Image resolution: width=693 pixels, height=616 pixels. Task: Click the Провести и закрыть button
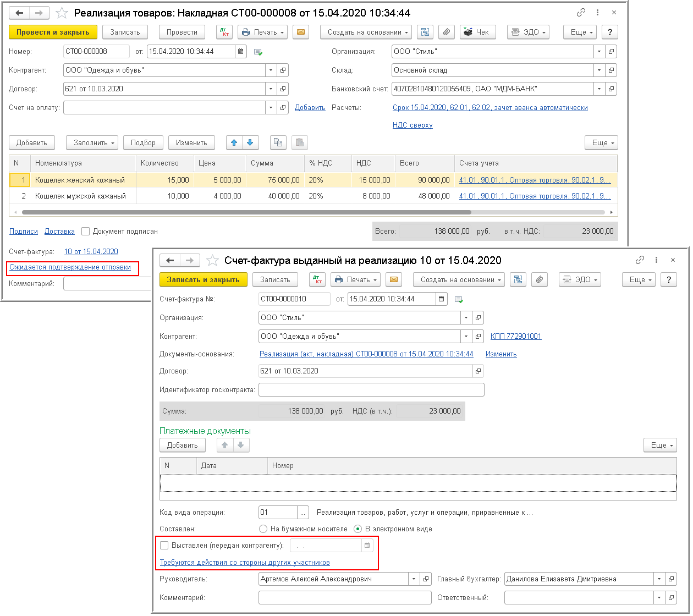tap(53, 32)
